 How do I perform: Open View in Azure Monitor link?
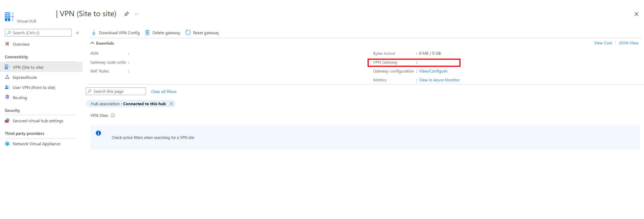439,80
